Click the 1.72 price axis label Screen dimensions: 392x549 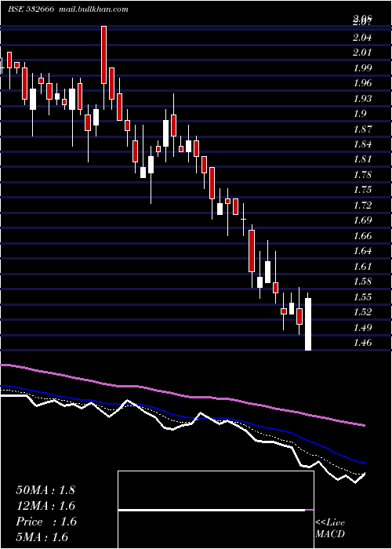(x=362, y=205)
